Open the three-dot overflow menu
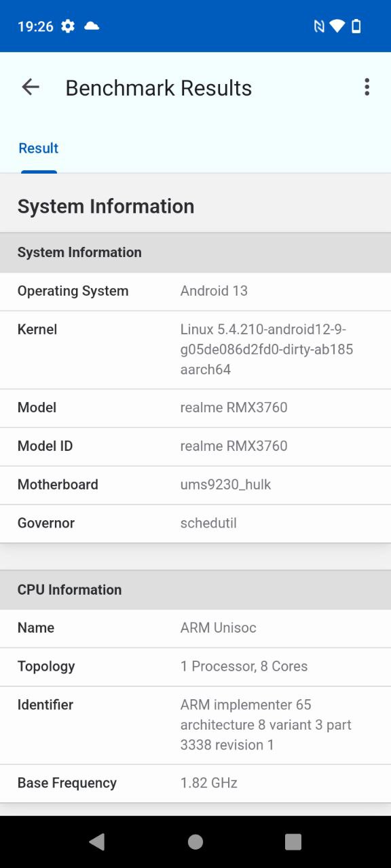The width and height of the screenshot is (391, 868). (x=367, y=87)
